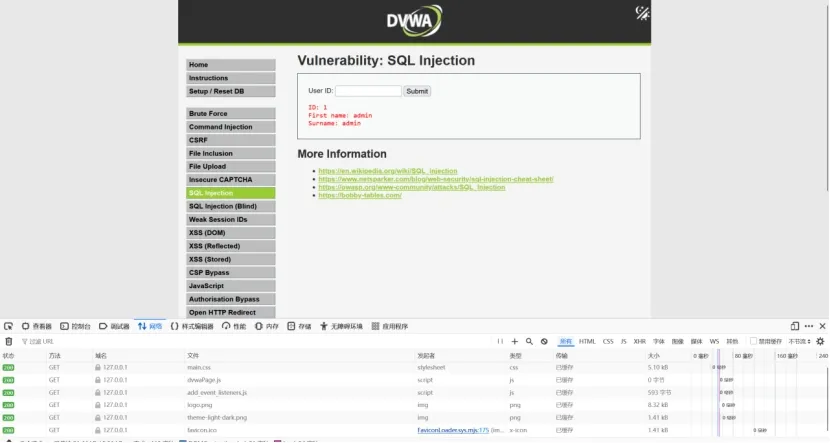
Task: Clear network log with the trash icon
Action: pyautogui.click(x=8, y=341)
